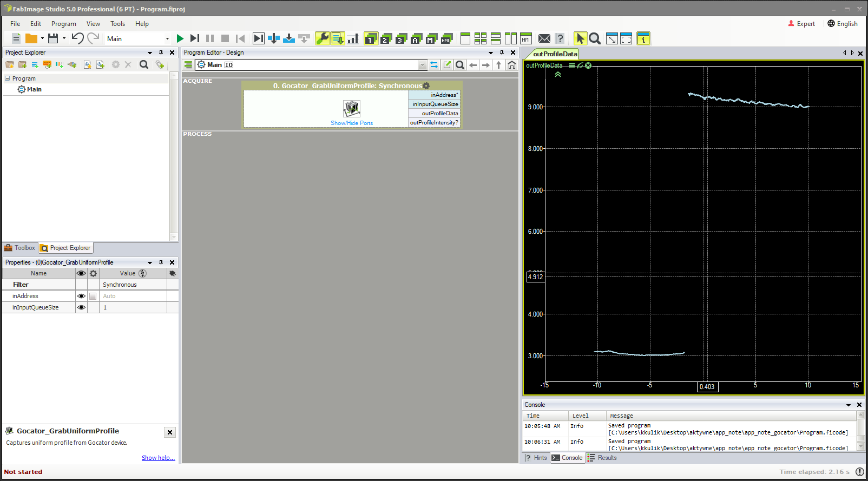Open the dropdown arrow beside Save icon
Viewport: 868px width, 481px height.
(64, 38)
